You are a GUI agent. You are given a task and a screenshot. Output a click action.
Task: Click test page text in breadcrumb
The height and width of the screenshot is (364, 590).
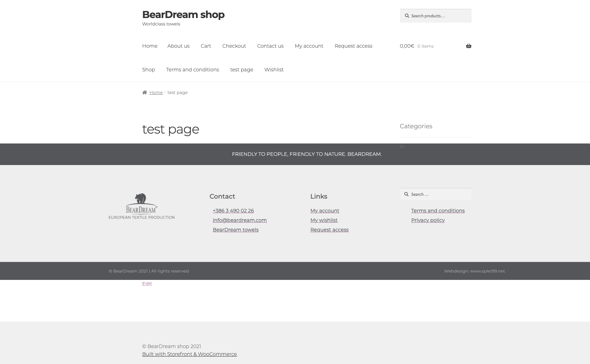point(178,93)
